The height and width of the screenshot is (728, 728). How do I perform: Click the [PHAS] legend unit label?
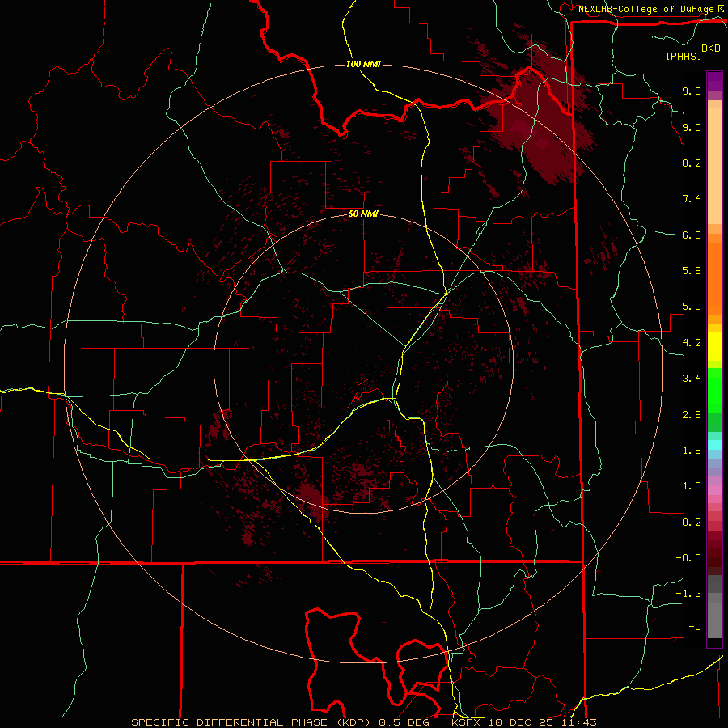[684, 56]
